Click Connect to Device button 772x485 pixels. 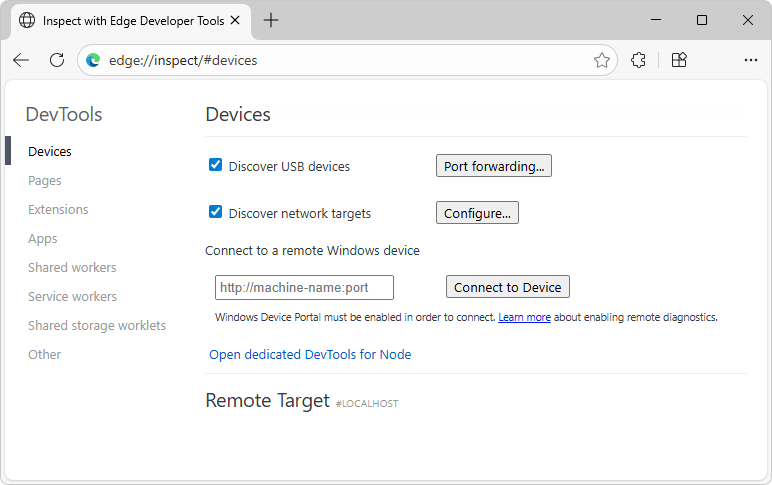[x=508, y=287]
